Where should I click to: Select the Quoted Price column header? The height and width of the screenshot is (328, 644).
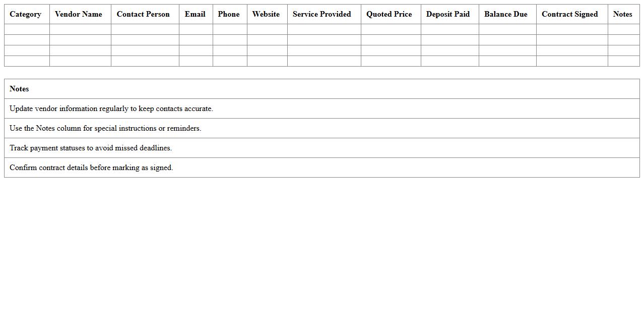389,14
